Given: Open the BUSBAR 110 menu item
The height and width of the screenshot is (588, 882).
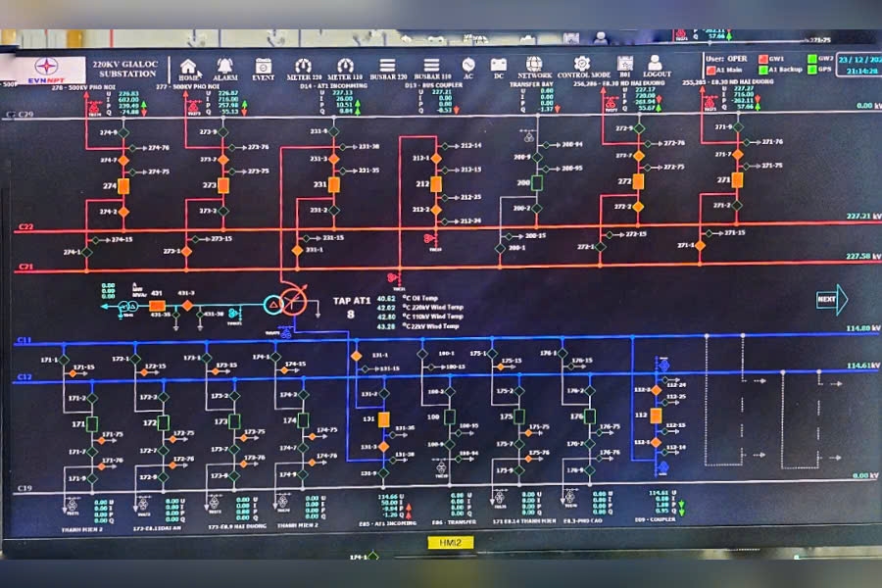Looking at the screenshot, I should (x=432, y=67).
